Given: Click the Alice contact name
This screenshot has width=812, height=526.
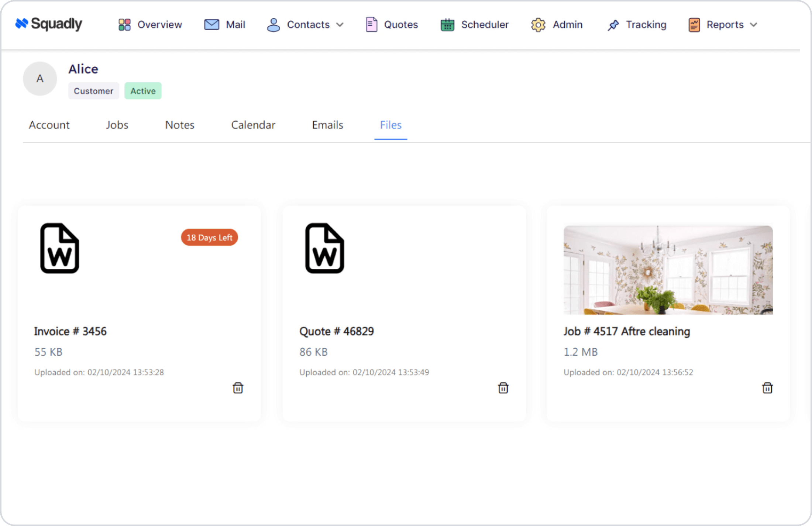Looking at the screenshot, I should 83,69.
